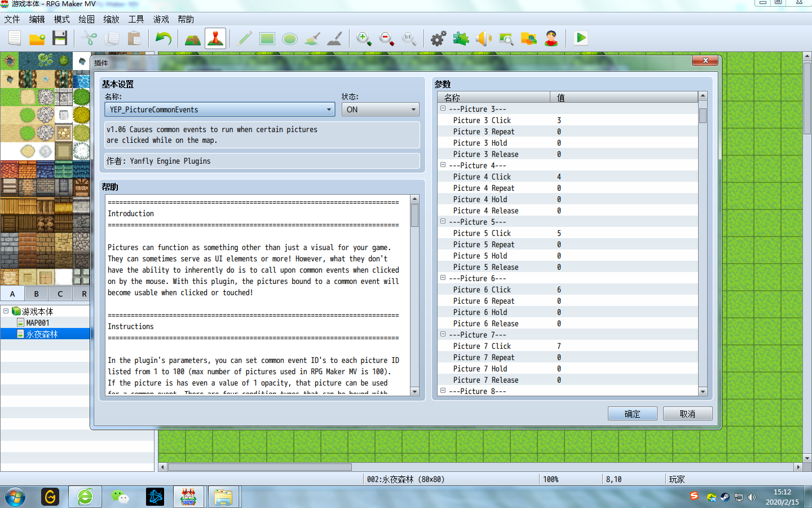Click the 确定 button
The width and height of the screenshot is (812, 508).
tap(633, 414)
